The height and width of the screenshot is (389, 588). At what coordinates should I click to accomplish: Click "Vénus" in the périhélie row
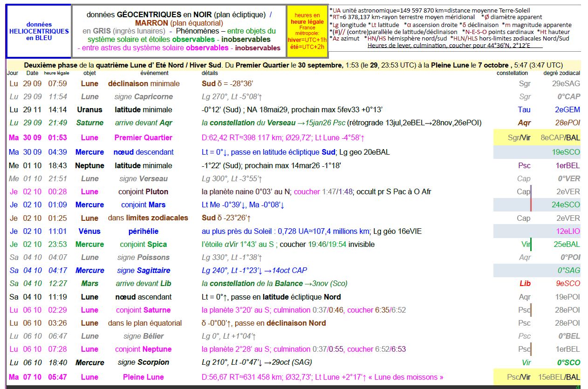point(89,231)
